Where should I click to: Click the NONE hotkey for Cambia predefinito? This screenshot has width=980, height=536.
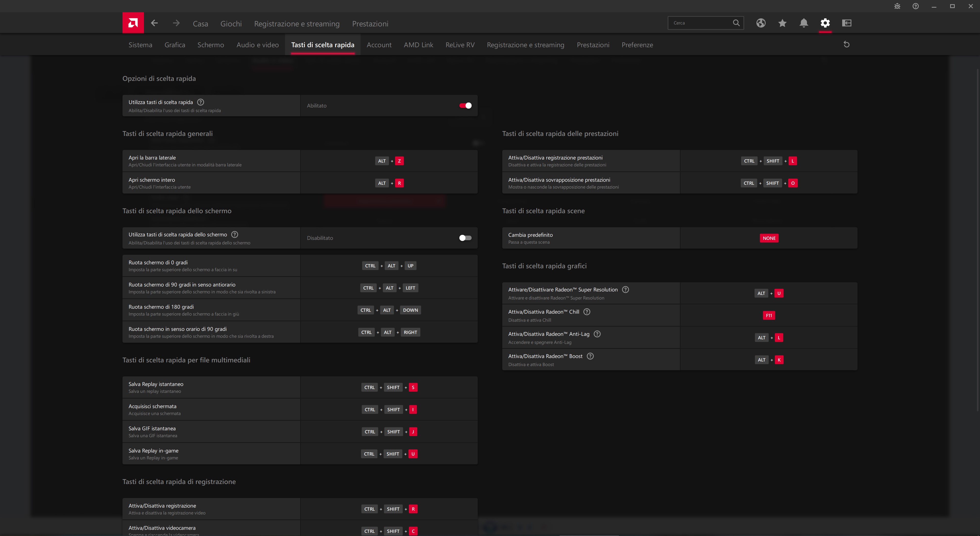point(769,238)
